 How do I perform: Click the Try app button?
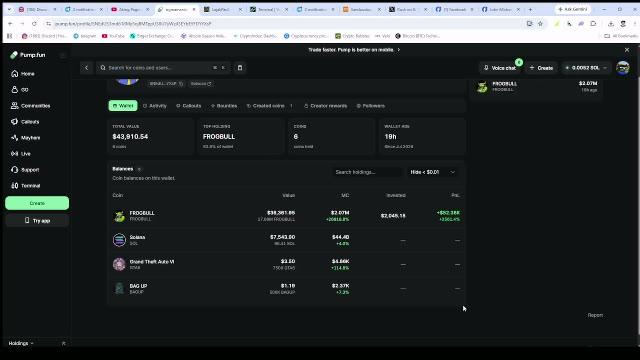pos(37,220)
